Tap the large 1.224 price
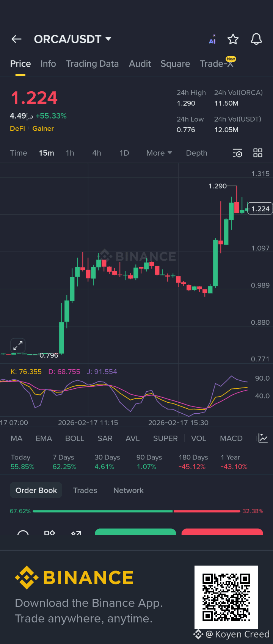The image size is (273, 644). click(x=34, y=98)
